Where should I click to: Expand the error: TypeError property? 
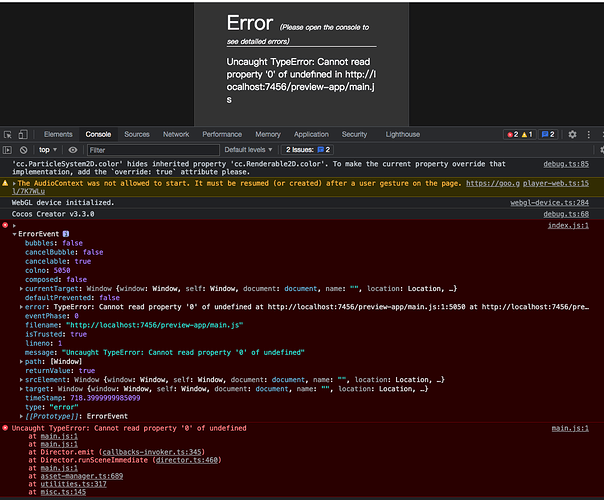point(21,307)
